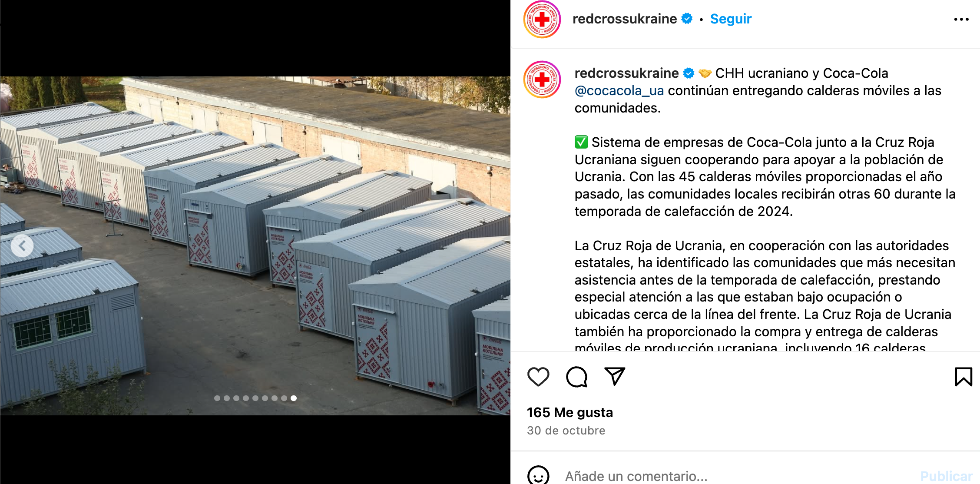Image resolution: width=980 pixels, height=484 pixels.
Task: Like the post with the heart icon
Action: [538, 377]
